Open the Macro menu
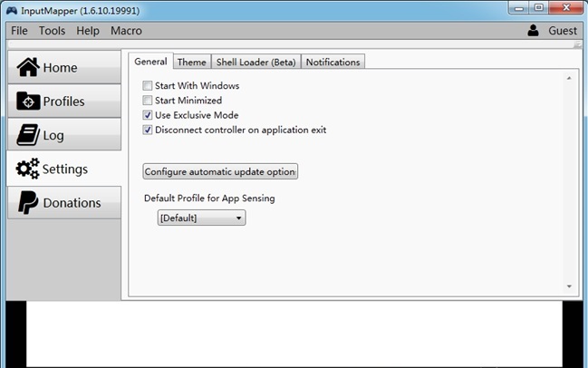The image size is (588, 368). pos(126,31)
